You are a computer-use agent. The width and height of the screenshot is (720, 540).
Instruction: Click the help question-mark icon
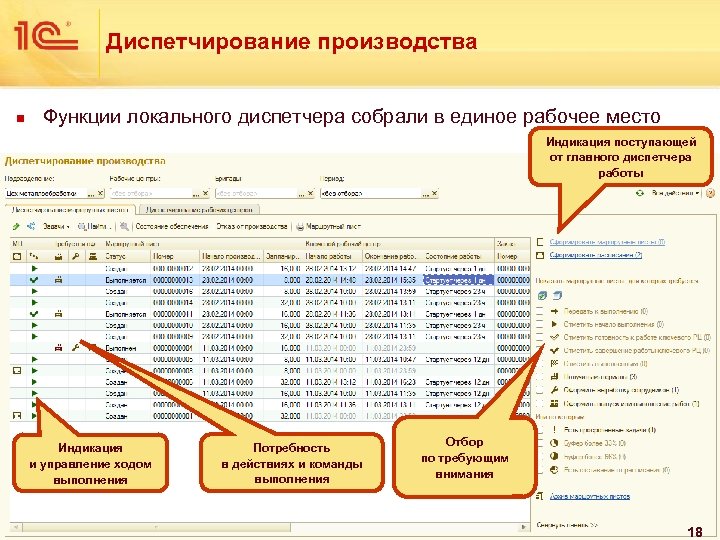click(710, 193)
